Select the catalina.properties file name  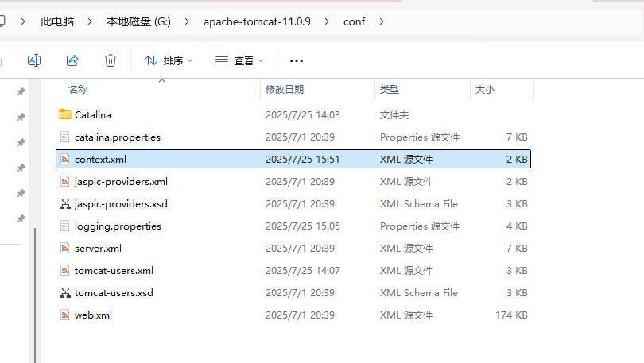coord(118,137)
